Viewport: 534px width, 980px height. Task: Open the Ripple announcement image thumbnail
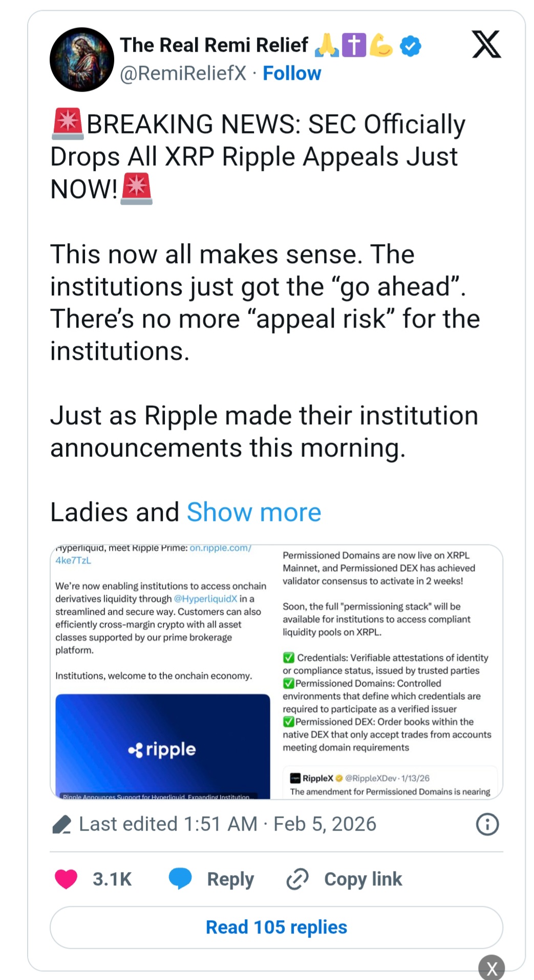[162, 748]
